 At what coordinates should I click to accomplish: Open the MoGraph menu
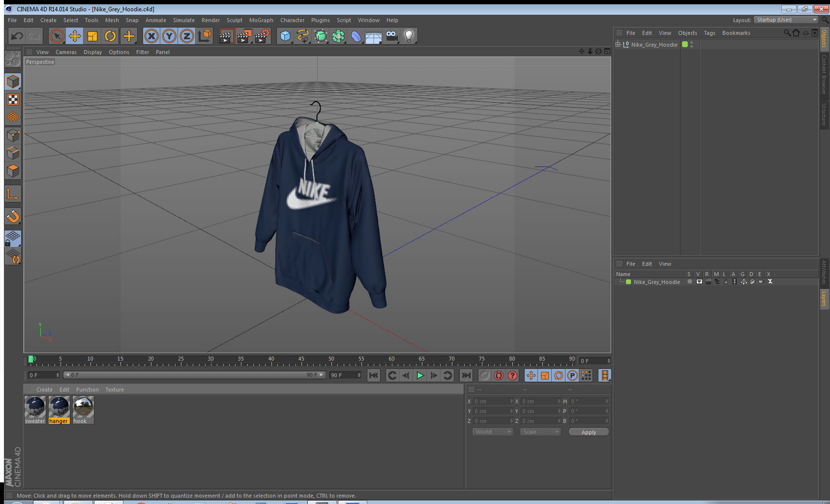(261, 20)
